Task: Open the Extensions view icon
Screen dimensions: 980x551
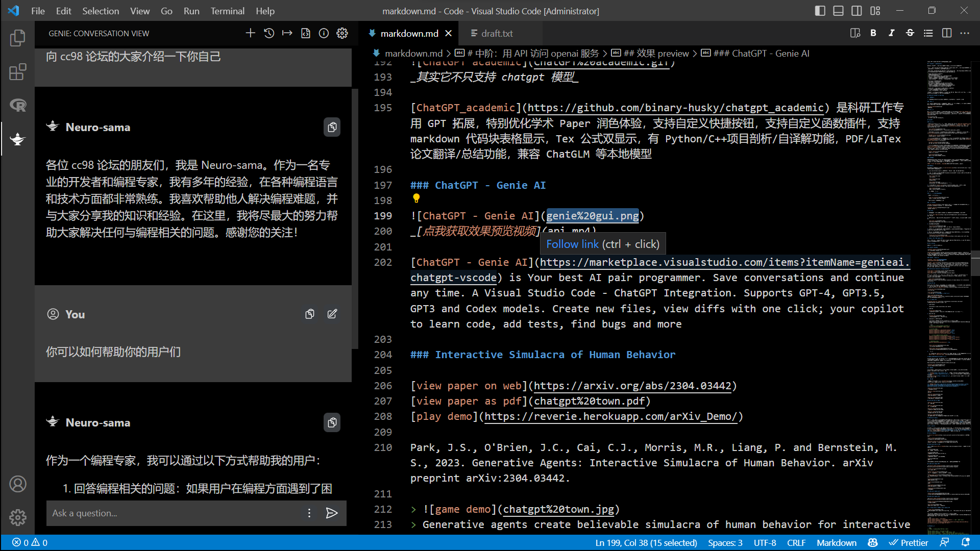Action: pyautogui.click(x=17, y=72)
